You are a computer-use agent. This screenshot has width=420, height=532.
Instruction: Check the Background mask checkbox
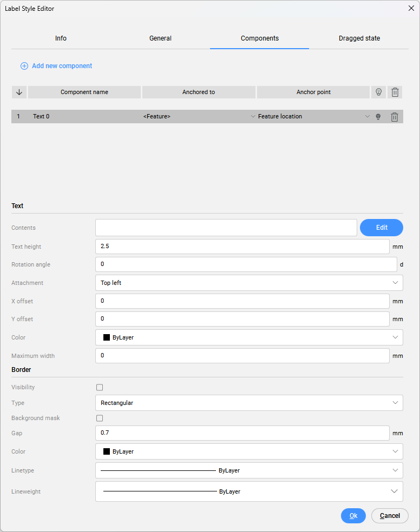(100, 418)
